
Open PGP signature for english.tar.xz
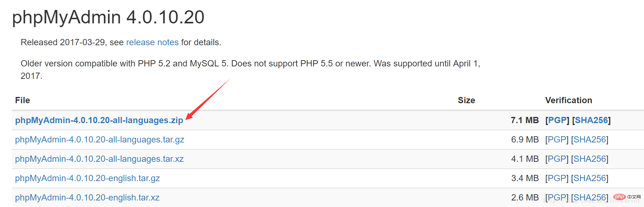coord(557,198)
